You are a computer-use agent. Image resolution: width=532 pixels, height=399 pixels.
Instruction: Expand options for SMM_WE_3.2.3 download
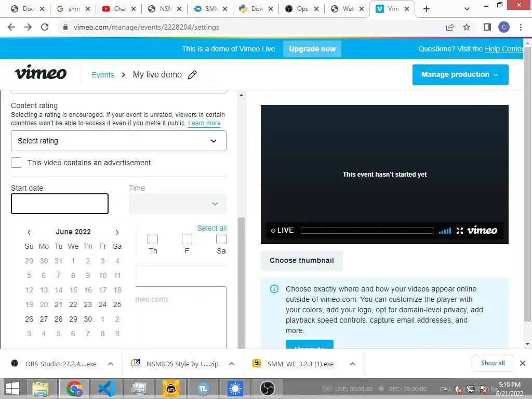[x=353, y=364]
